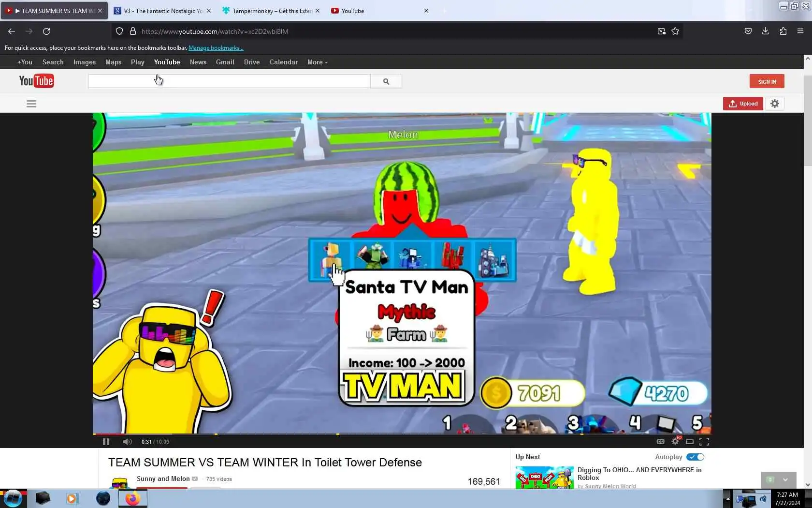
Task: Open Images in the Google bar
Action: (x=85, y=62)
